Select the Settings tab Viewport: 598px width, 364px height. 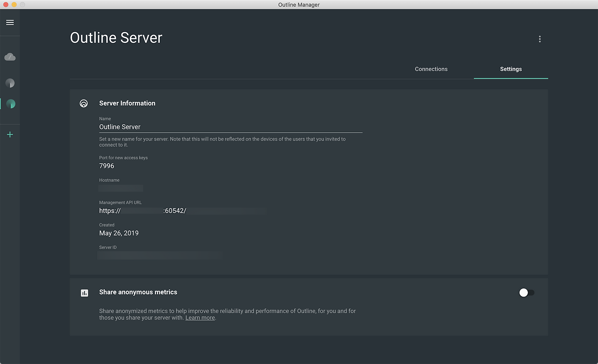pyautogui.click(x=511, y=69)
